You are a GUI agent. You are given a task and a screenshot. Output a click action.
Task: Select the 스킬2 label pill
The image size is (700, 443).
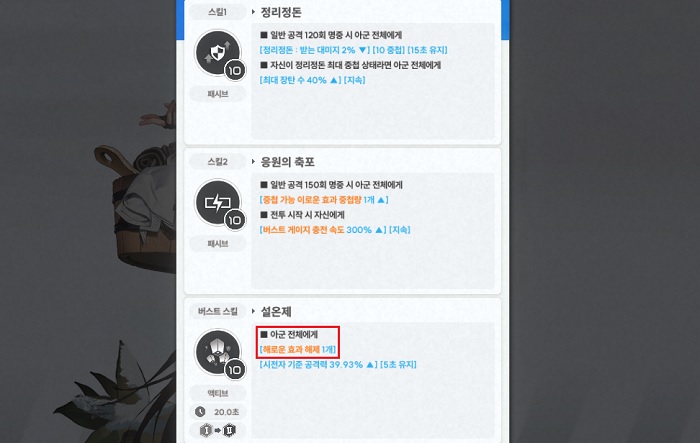tap(217, 162)
